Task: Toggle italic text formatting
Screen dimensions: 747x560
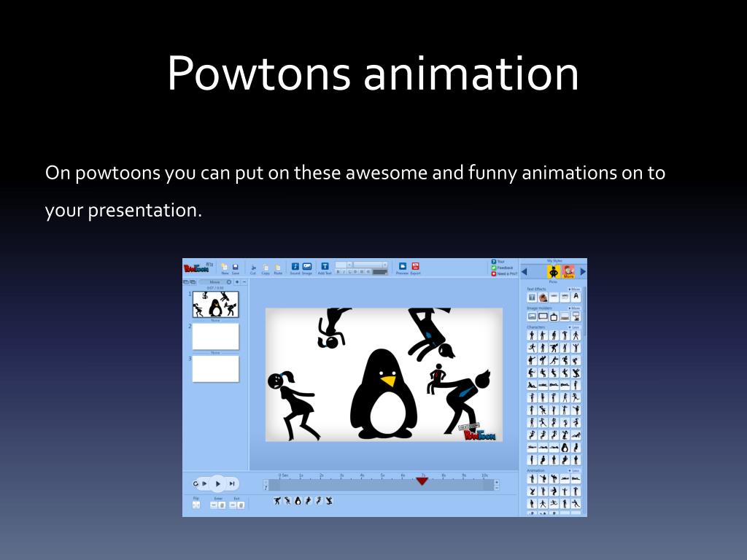Action: [x=344, y=271]
